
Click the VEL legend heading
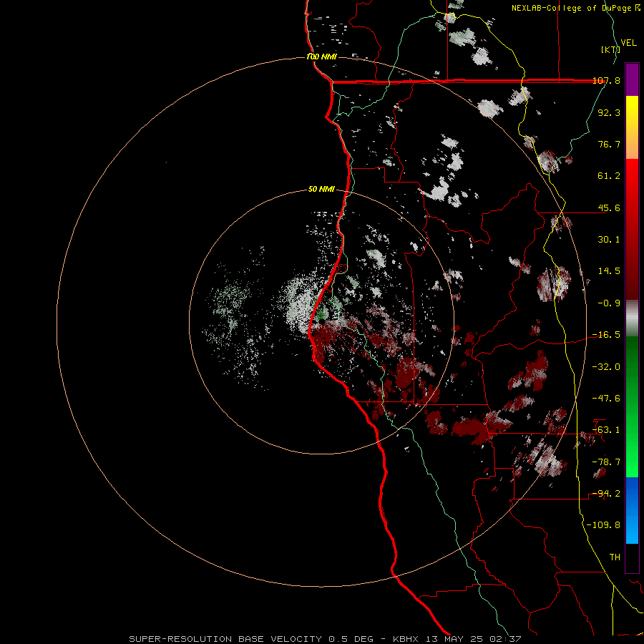(628, 43)
